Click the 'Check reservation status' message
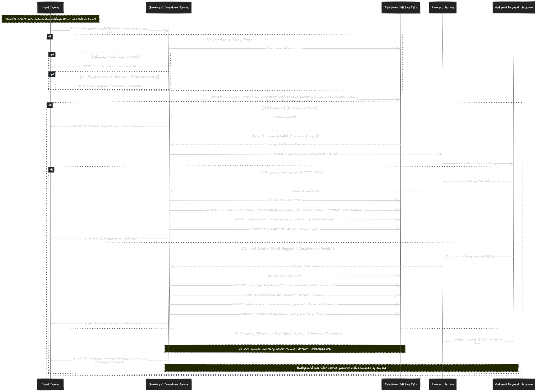This screenshot has width=537, height=392. point(284,48)
